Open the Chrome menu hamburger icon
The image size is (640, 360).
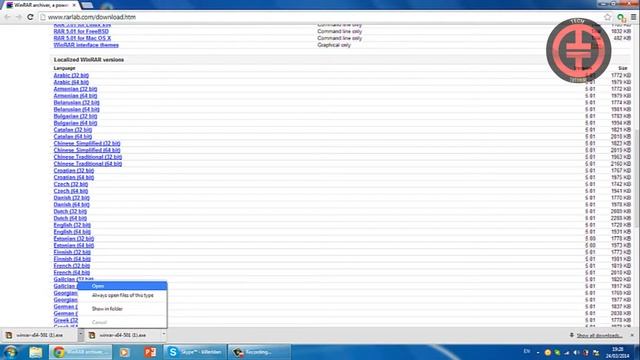(633, 17)
